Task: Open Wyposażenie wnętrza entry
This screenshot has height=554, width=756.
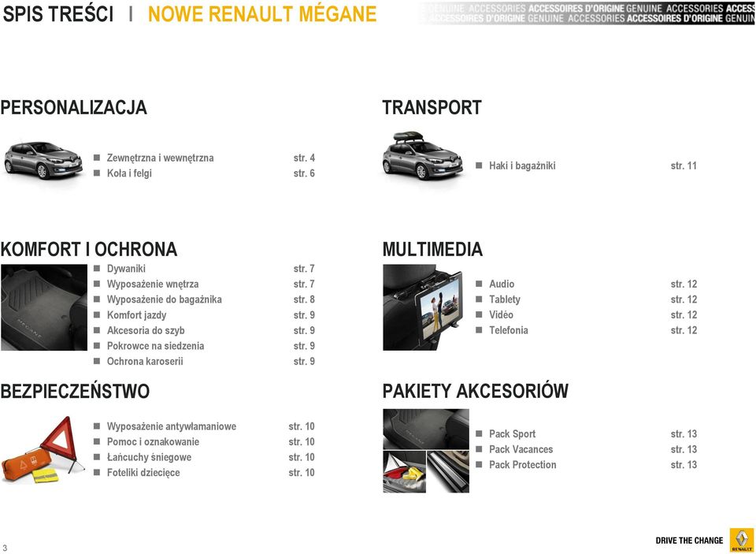Action: tap(152, 284)
